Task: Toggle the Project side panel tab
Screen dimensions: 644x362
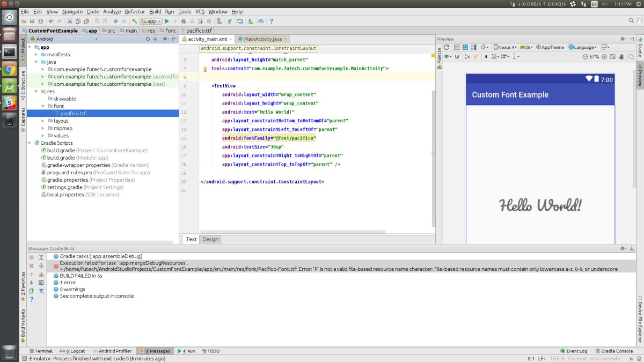Action: click(x=23, y=48)
